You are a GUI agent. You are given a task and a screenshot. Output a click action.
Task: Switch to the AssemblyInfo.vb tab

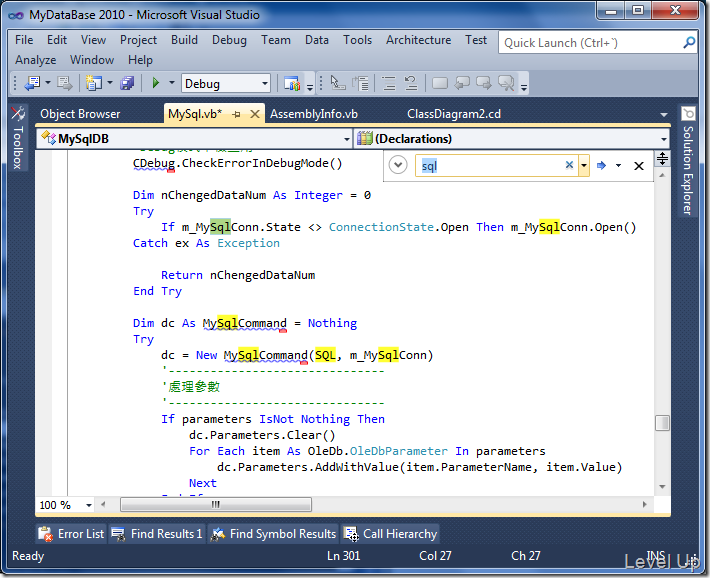[x=314, y=114]
